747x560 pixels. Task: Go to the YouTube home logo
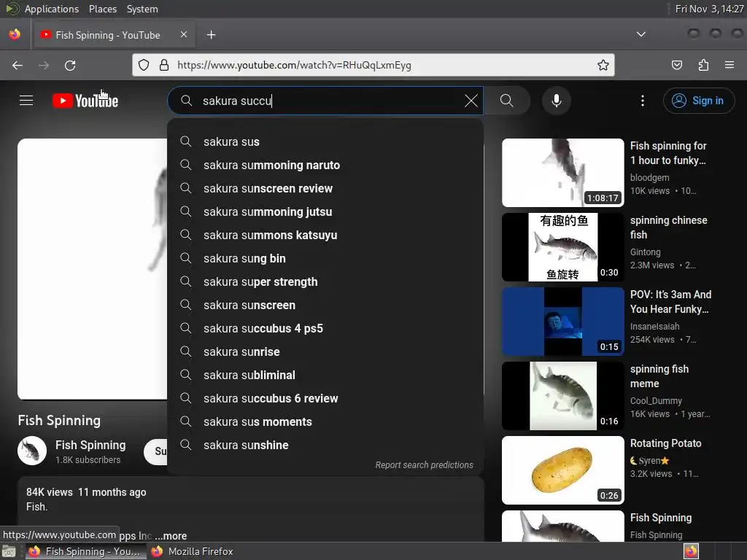pos(85,101)
